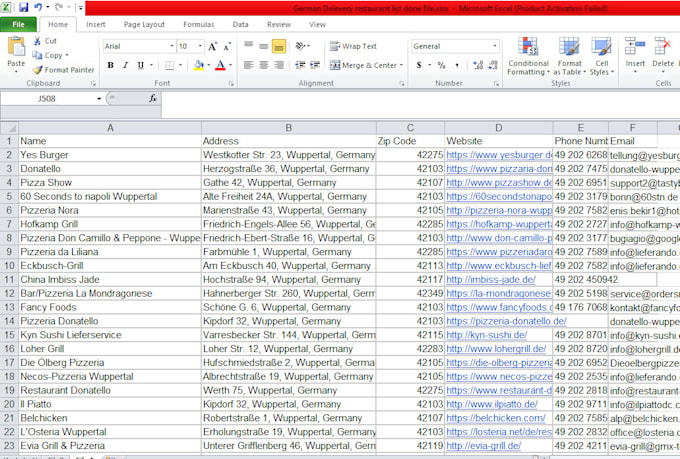The image size is (680, 459).
Task: Switch to the Page Layout tab
Action: 144,24
